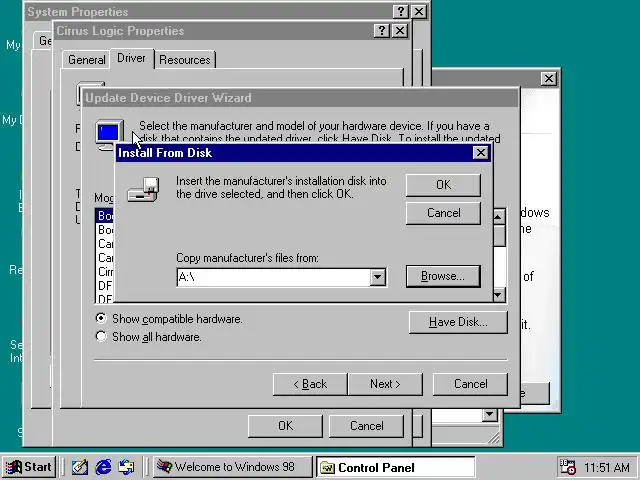
Task: Switch to the General tab in Cirrus Logic Properties
Action: tap(87, 60)
